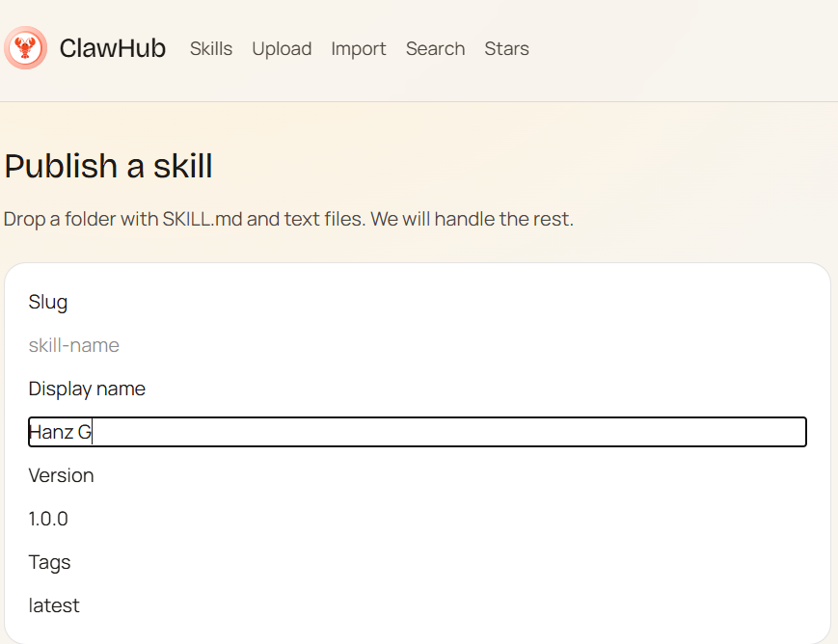838x644 pixels.
Task: Click the ClawHub lobster logo icon
Action: [x=25, y=48]
